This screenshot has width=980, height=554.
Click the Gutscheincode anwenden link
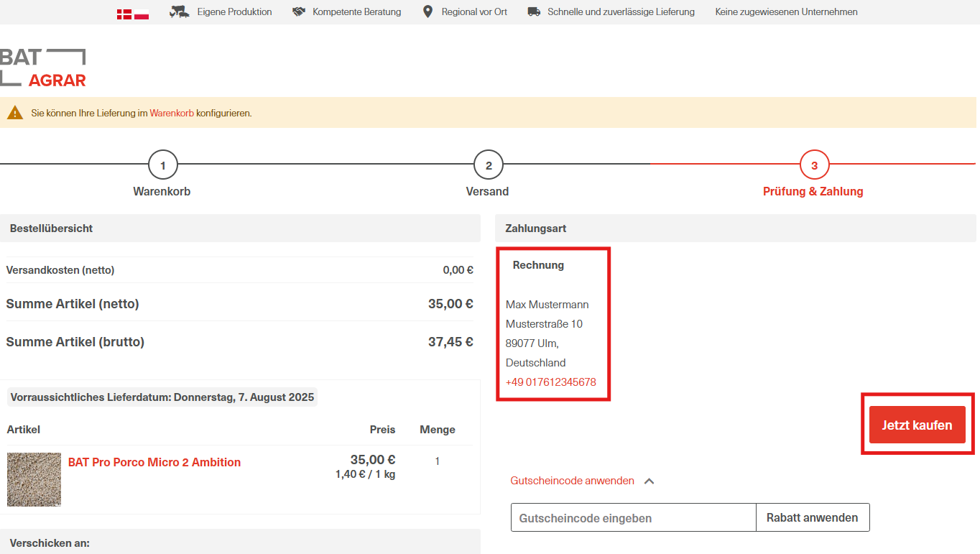(x=573, y=481)
